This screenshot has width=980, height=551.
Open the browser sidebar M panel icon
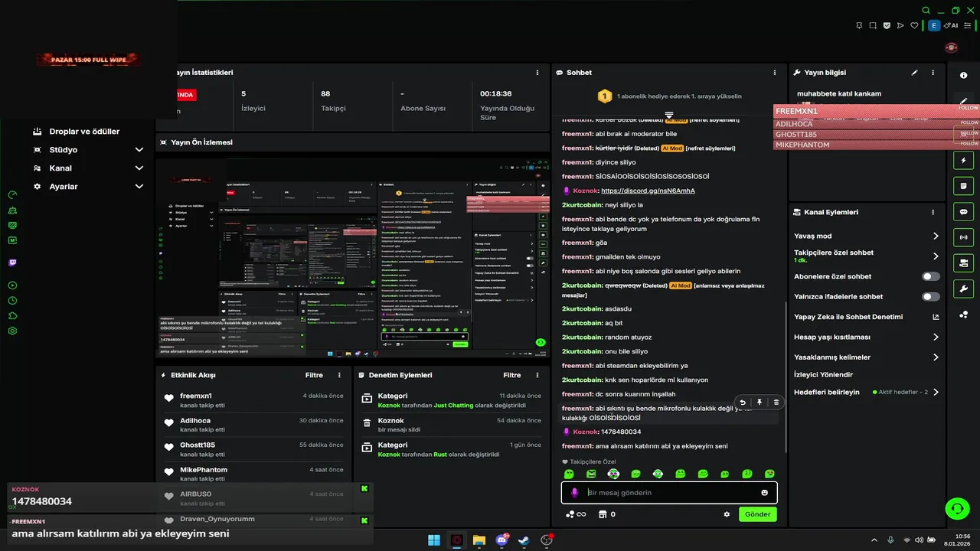(12, 240)
